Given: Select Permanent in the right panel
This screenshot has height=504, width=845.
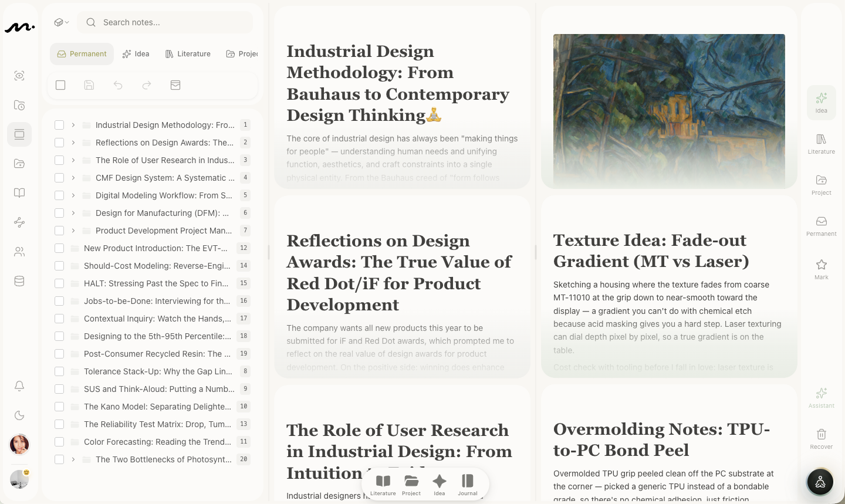Looking at the screenshot, I should (x=822, y=226).
